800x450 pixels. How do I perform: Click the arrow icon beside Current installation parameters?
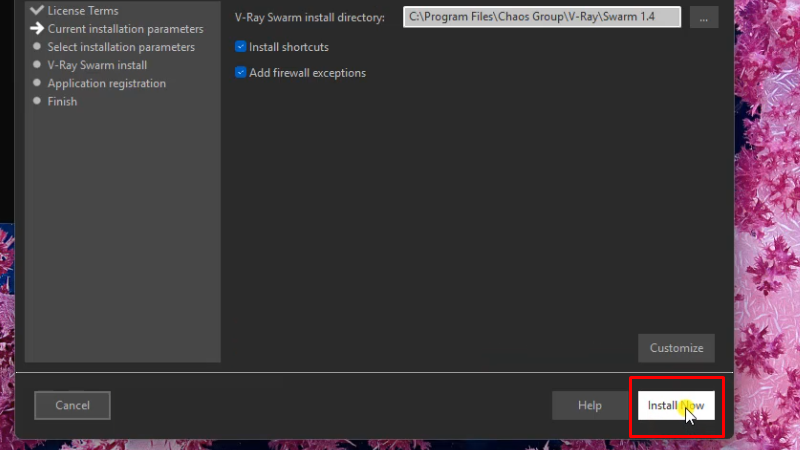point(37,28)
